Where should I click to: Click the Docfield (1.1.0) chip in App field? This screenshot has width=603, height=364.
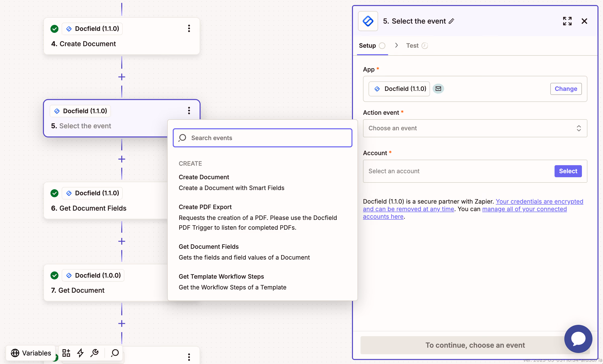(x=399, y=89)
